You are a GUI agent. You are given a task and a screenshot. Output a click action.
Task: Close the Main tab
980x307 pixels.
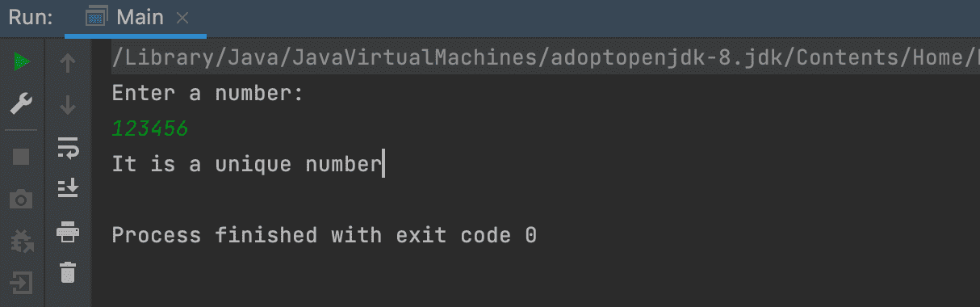[x=182, y=17]
